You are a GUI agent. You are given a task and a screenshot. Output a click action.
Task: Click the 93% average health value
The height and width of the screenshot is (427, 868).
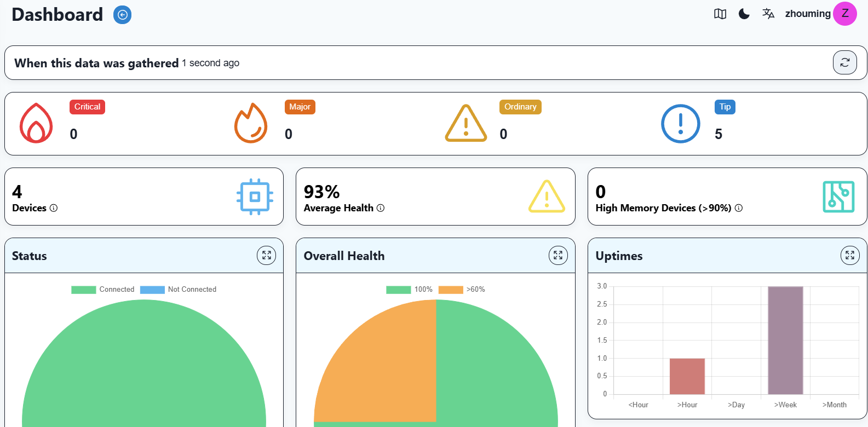(321, 192)
